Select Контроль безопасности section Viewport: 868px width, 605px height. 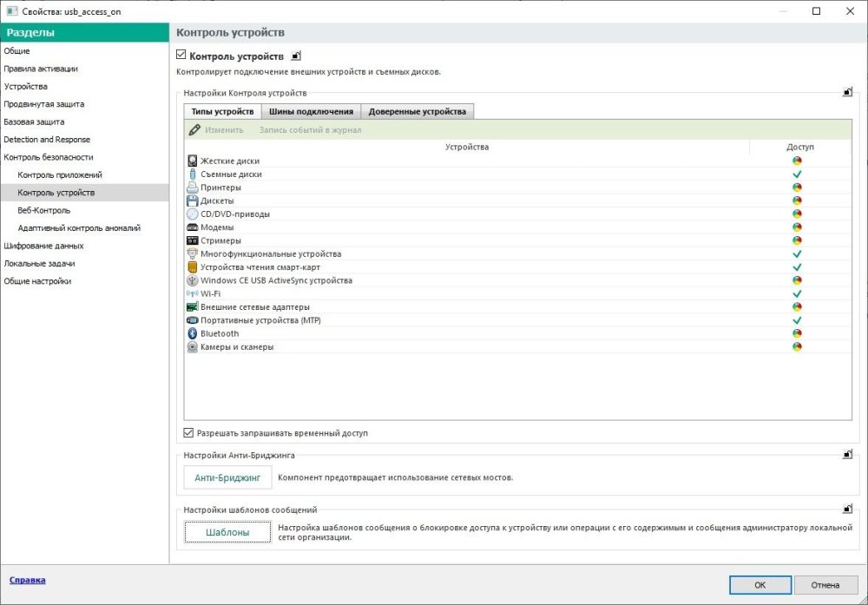(48, 156)
